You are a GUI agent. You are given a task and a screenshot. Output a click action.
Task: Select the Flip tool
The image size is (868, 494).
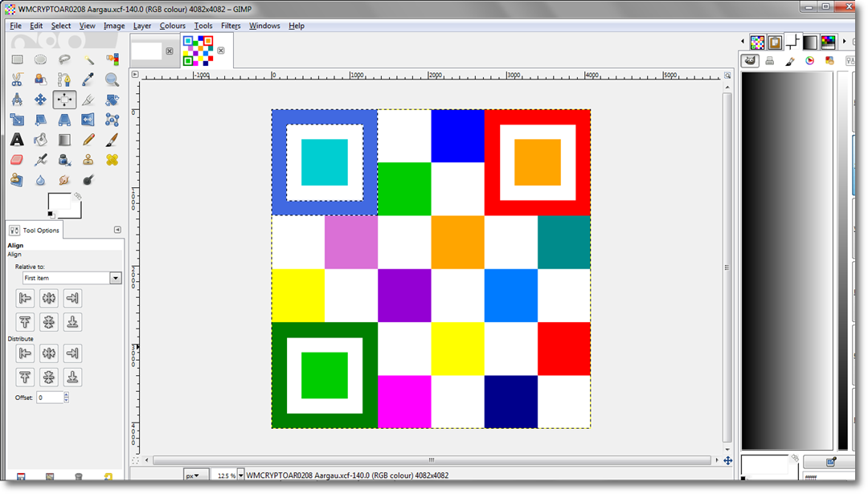coord(88,120)
